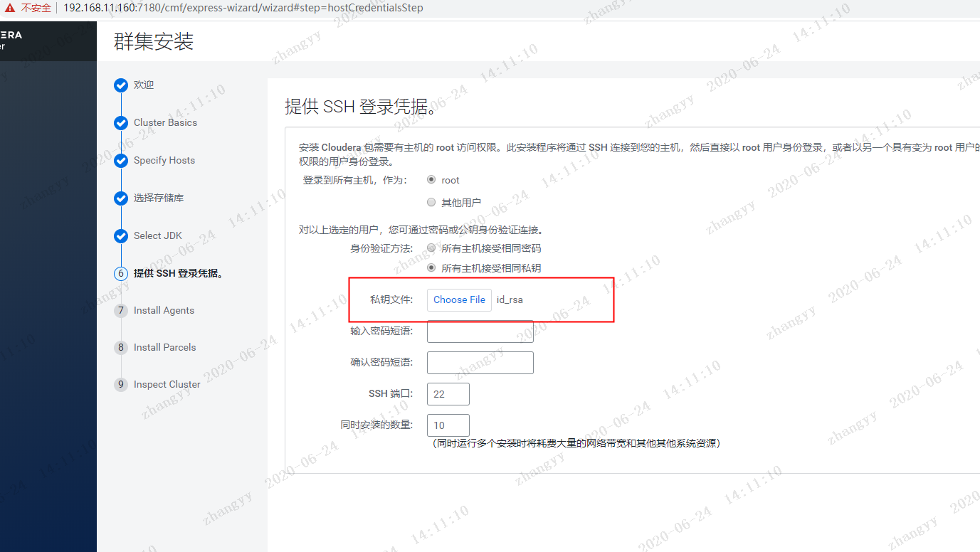Click the 同时安装的数量 field showing 10

click(x=448, y=425)
